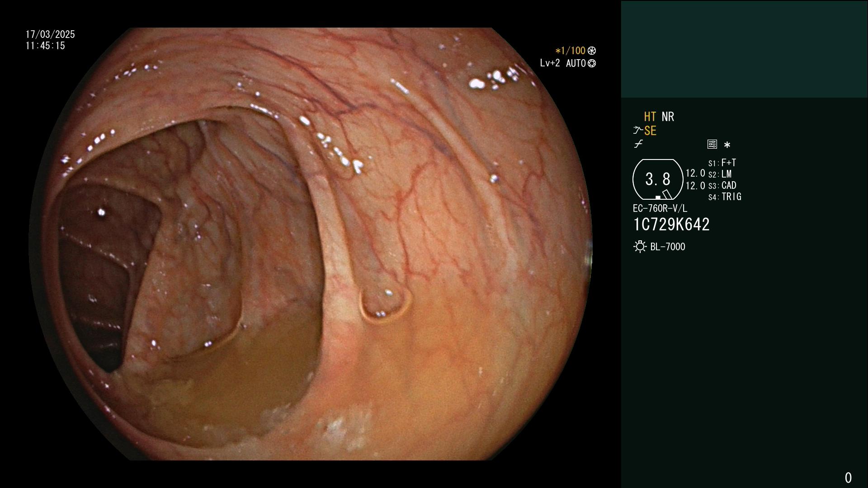Click the endoscopic live image view

tap(311, 244)
